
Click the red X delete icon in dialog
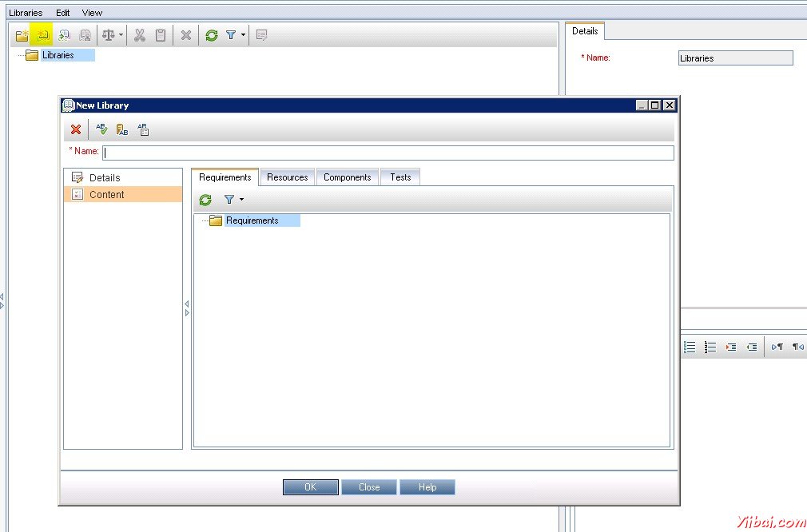coord(76,129)
